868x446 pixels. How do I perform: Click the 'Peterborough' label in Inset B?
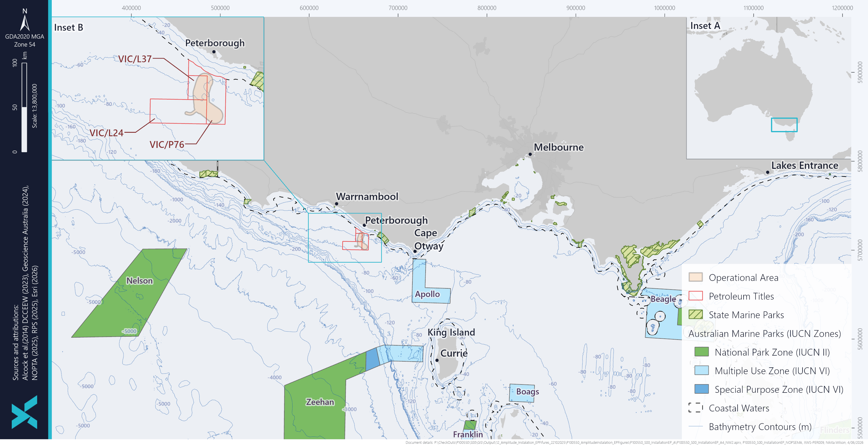tap(215, 43)
